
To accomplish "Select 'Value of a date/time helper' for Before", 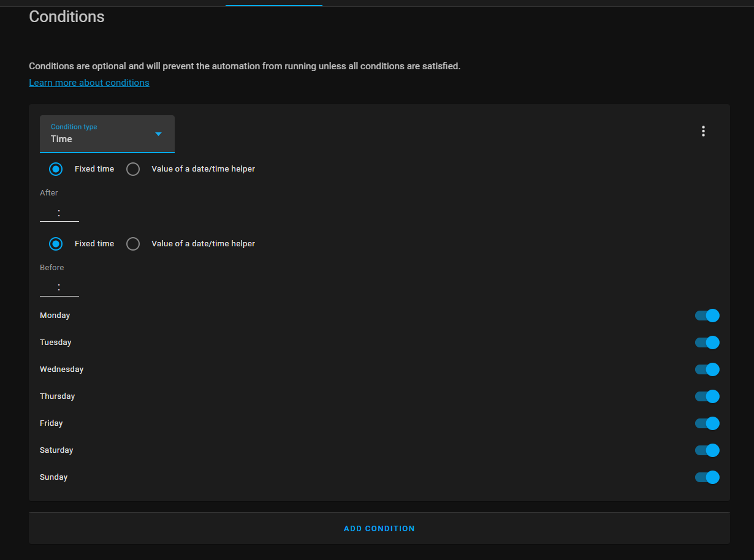I will click(133, 243).
